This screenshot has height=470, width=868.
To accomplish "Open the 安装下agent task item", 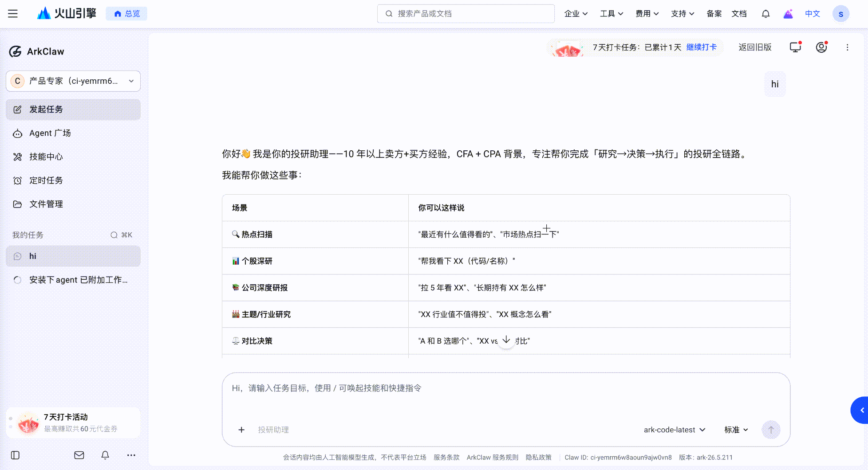I will click(x=73, y=280).
